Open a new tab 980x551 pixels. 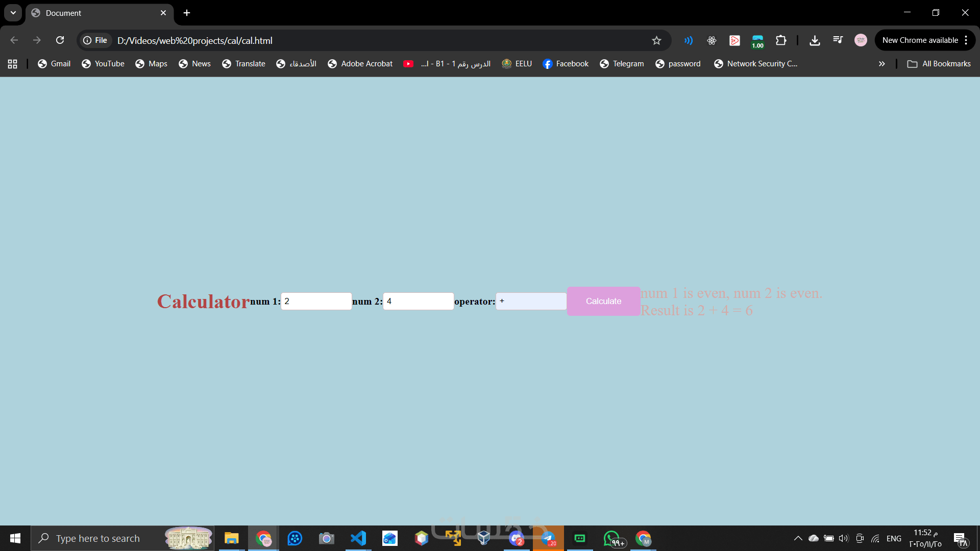[187, 13]
